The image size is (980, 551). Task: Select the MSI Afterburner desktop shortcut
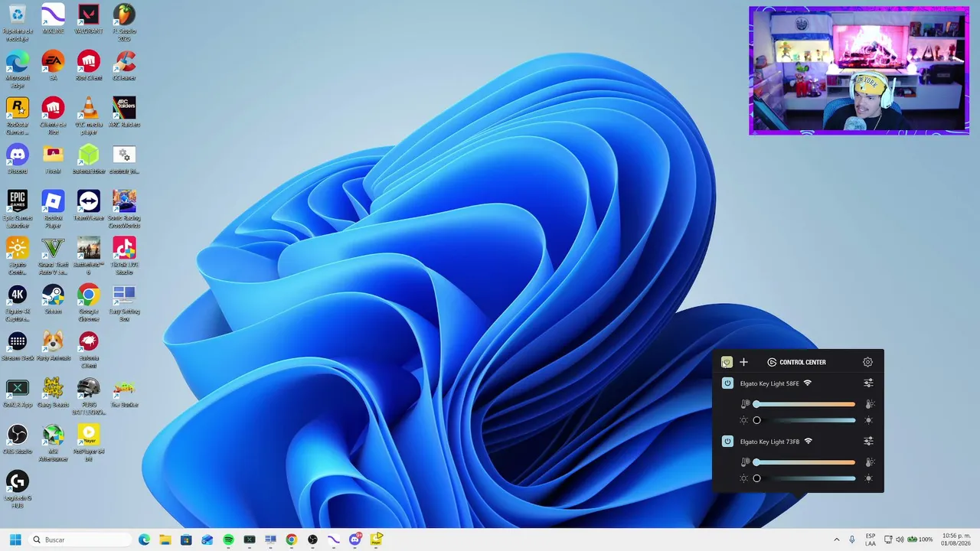tap(53, 443)
